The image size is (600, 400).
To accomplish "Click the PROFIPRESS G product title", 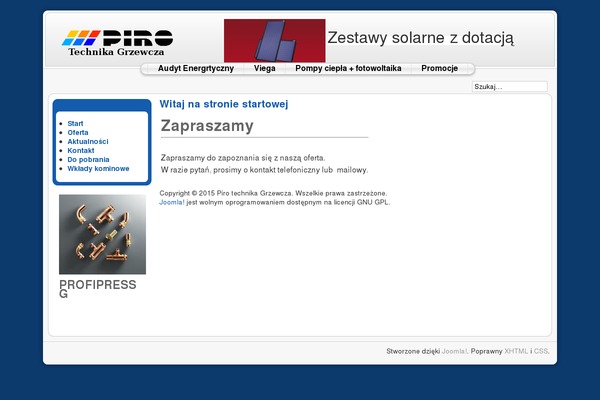I will pyautogui.click(x=98, y=289).
